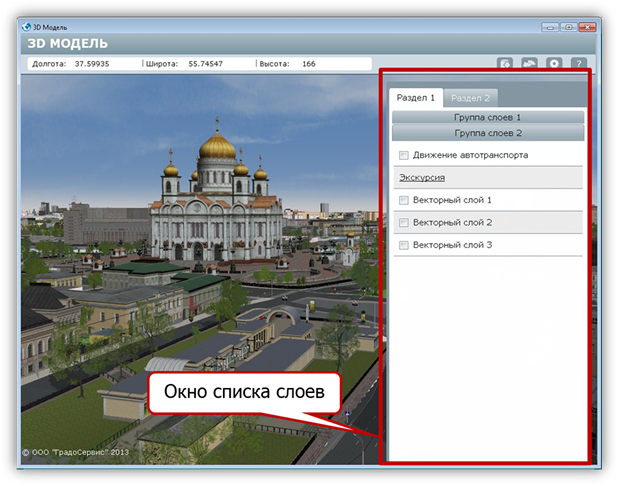618x486 pixels.
Task: Close the 3D Модель window
Action: [x=587, y=26]
